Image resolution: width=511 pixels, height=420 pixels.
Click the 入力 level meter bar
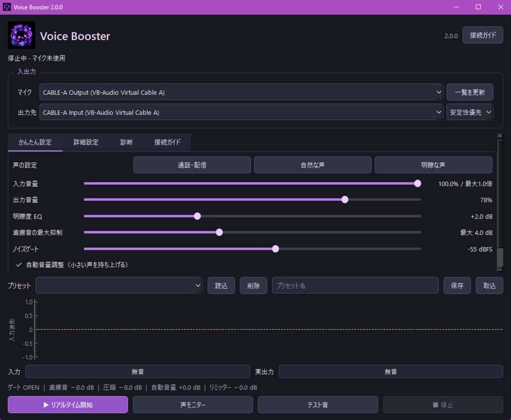(x=138, y=372)
